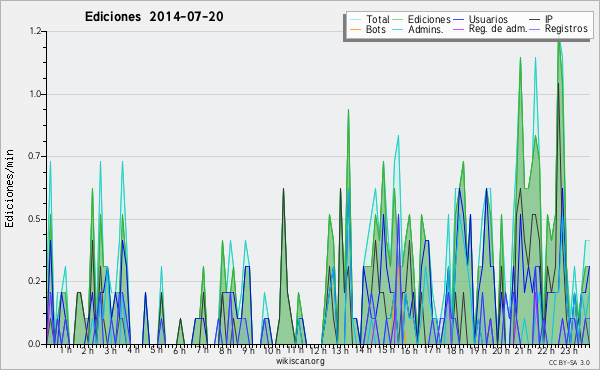Image resolution: width=600 pixels, height=370 pixels.
Task: Click the orange Bots line swatch in legend
Action: pos(355,29)
